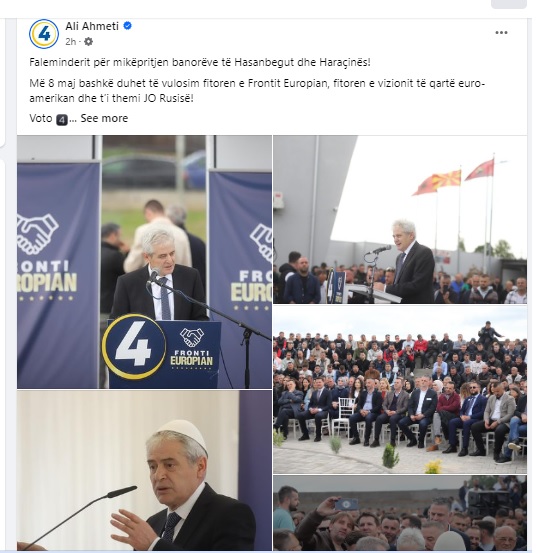The width and height of the screenshot is (537, 553).
Task: Click the post's first line about Hasanbegut
Action: [200, 62]
